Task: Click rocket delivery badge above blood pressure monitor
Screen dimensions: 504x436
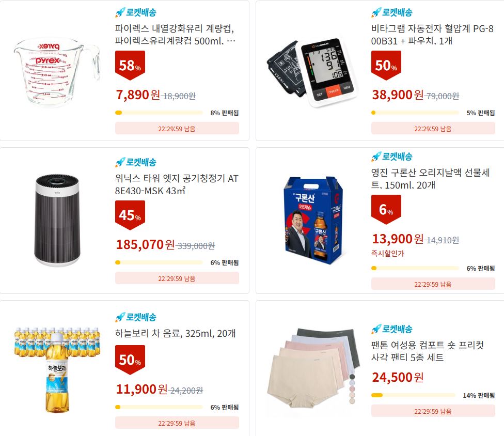Action: click(392, 12)
